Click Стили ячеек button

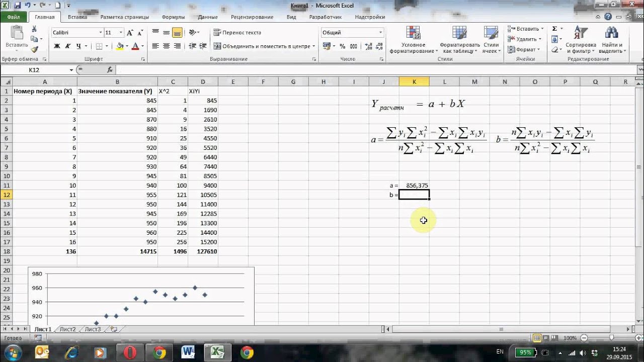coord(491,40)
